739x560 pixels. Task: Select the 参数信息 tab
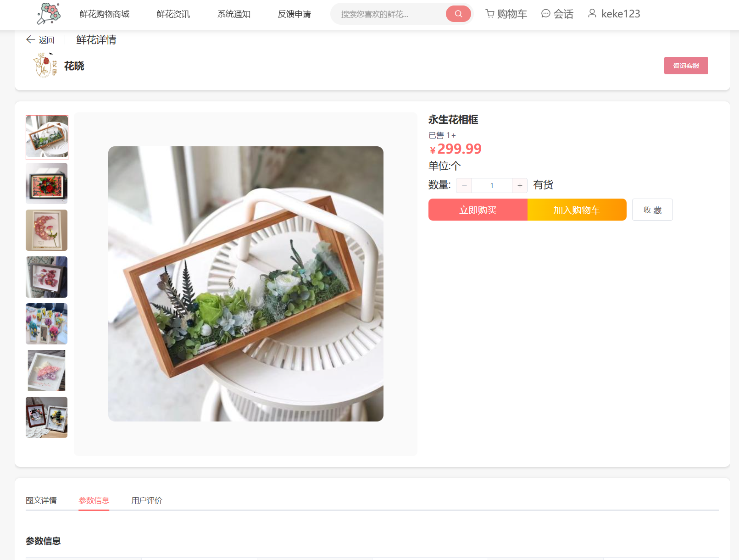coord(94,500)
